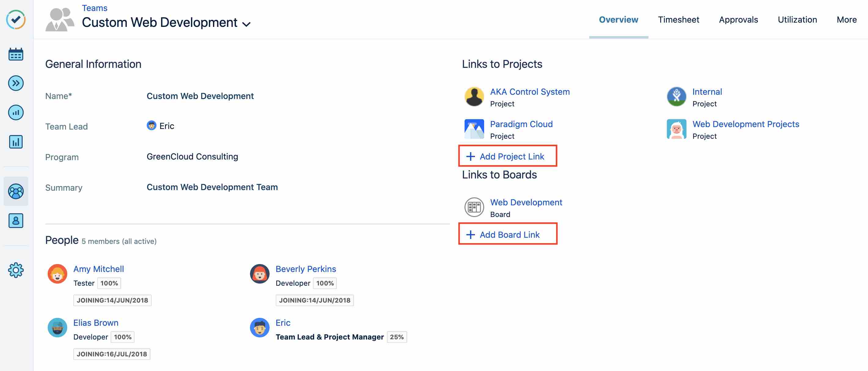Open the calendar planner icon in sidebar

pyautogui.click(x=16, y=54)
